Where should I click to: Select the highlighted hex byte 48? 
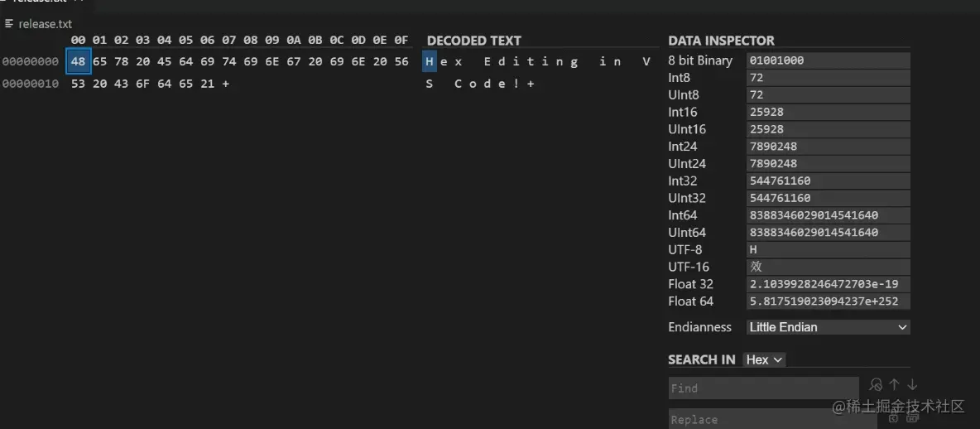(79, 61)
